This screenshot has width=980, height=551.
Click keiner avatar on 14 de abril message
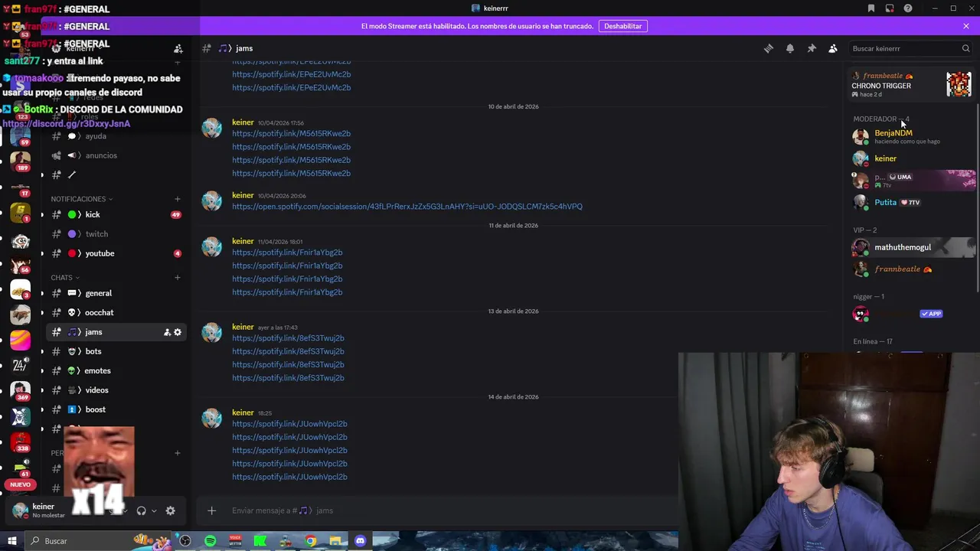click(x=212, y=419)
